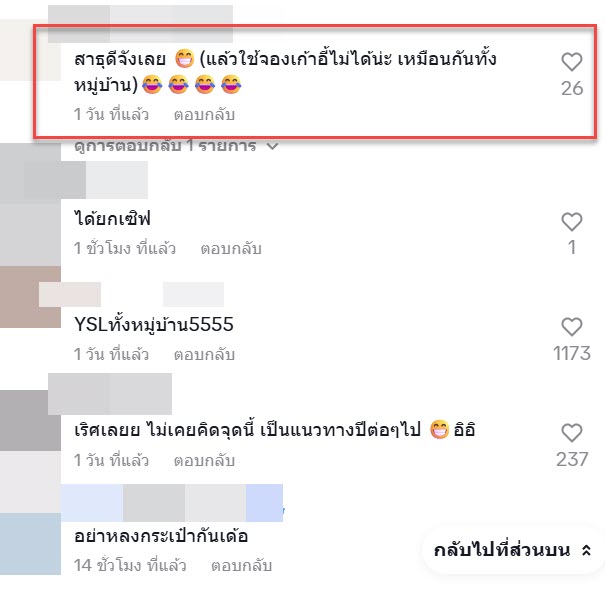
Task: Reply to the สาธุดีจังเลย comment
Action: click(x=204, y=115)
